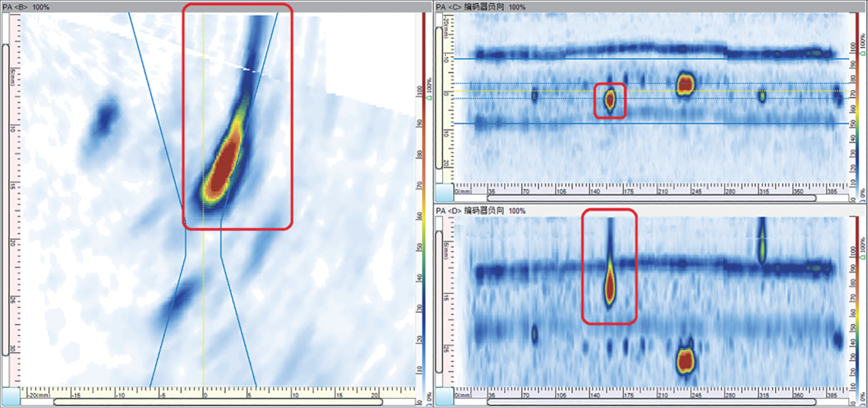Click the C-scan pane corner square icon
Screen dimensions: 868x408
pyautogui.click(x=443, y=192)
